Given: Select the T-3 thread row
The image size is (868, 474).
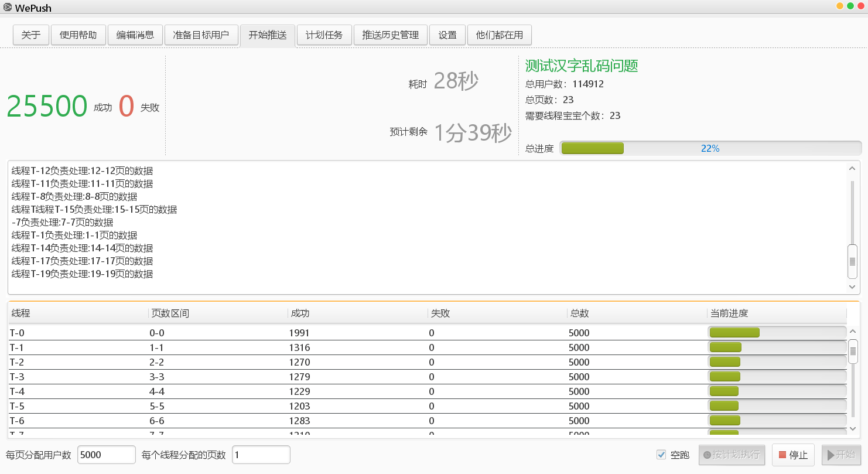Looking at the screenshot, I should [x=428, y=377].
